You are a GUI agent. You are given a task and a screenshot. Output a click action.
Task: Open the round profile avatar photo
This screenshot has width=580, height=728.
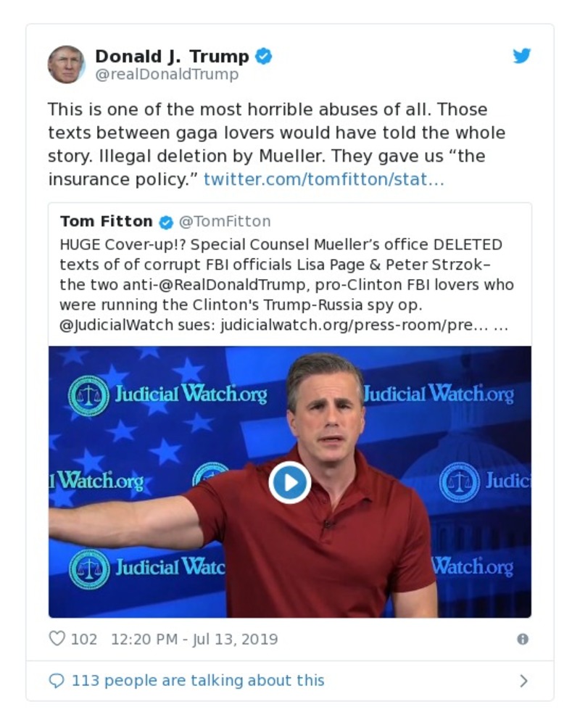point(67,65)
